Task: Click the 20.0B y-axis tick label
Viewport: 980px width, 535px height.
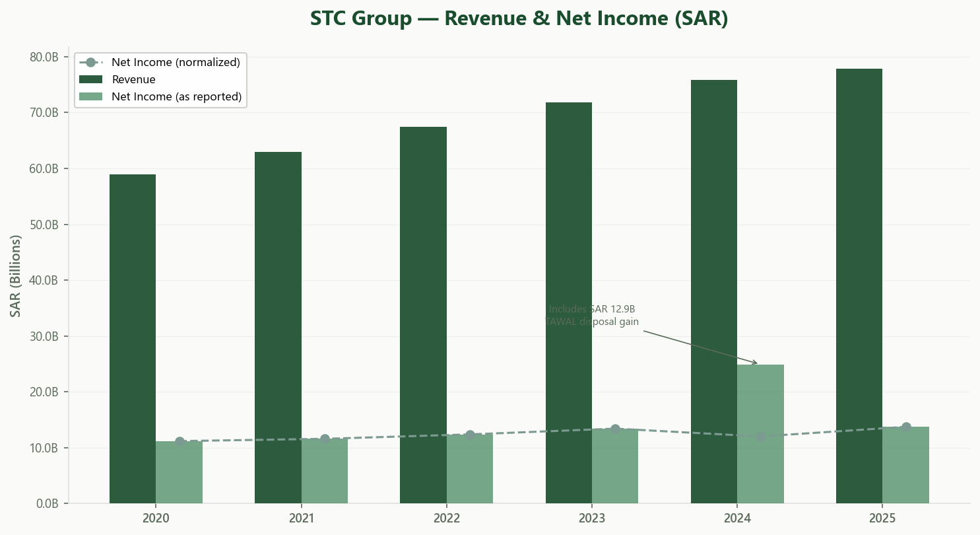Action: [x=44, y=392]
